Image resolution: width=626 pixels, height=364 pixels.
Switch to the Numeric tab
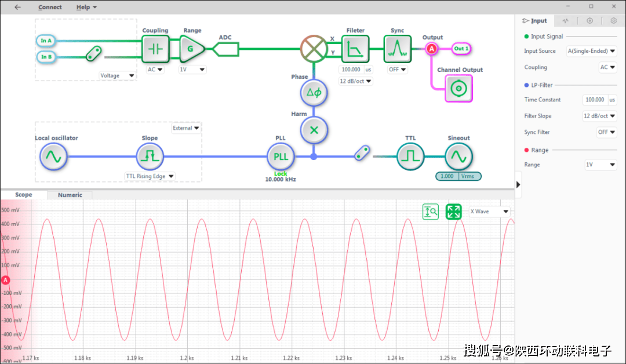coord(70,195)
